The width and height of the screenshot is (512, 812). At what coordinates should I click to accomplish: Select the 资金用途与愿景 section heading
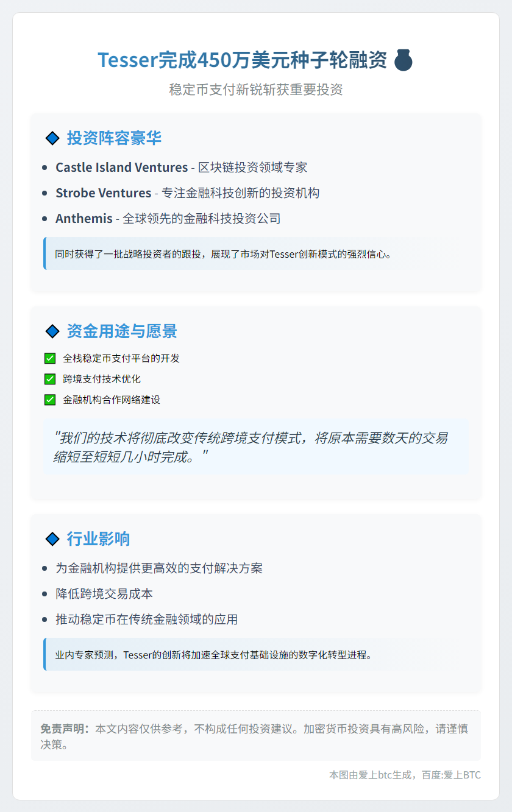122,331
